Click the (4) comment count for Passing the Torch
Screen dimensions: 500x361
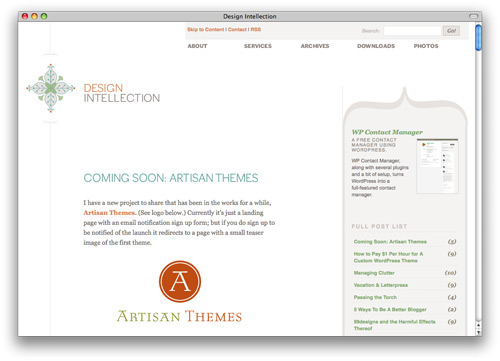coord(452,297)
